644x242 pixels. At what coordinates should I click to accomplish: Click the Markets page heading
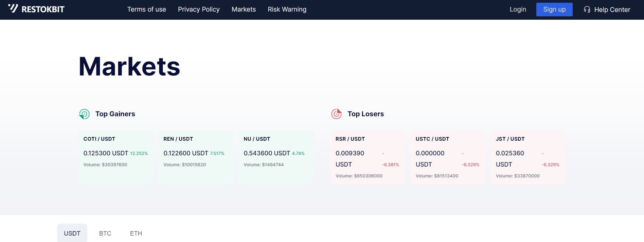click(x=129, y=67)
